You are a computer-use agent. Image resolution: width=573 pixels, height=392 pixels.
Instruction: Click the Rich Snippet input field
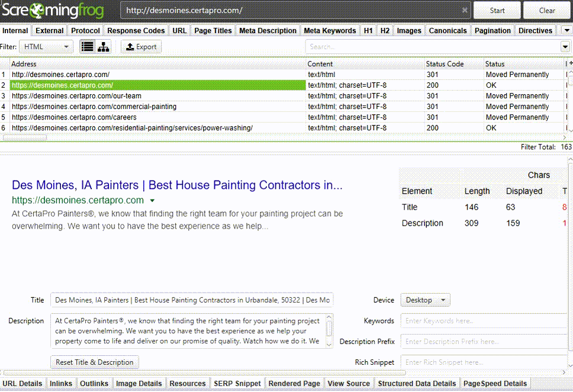click(484, 362)
